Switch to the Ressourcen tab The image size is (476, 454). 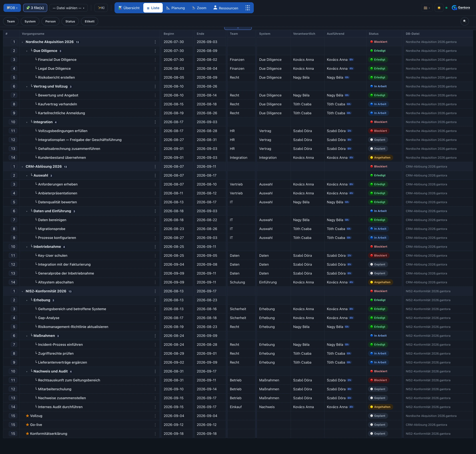click(x=226, y=8)
